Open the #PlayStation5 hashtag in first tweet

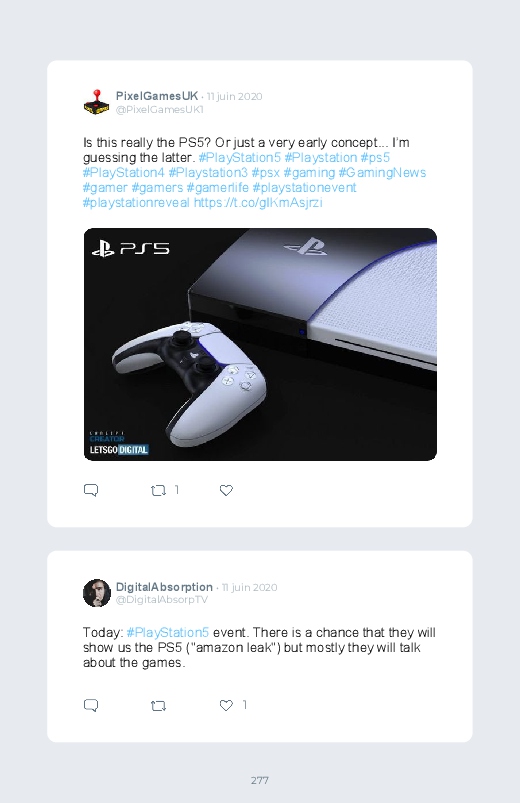(239, 158)
